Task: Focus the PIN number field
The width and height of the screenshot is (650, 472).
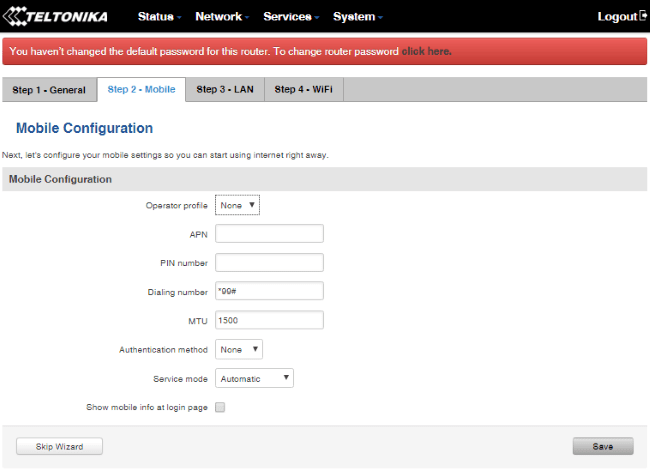Action: tap(269, 263)
